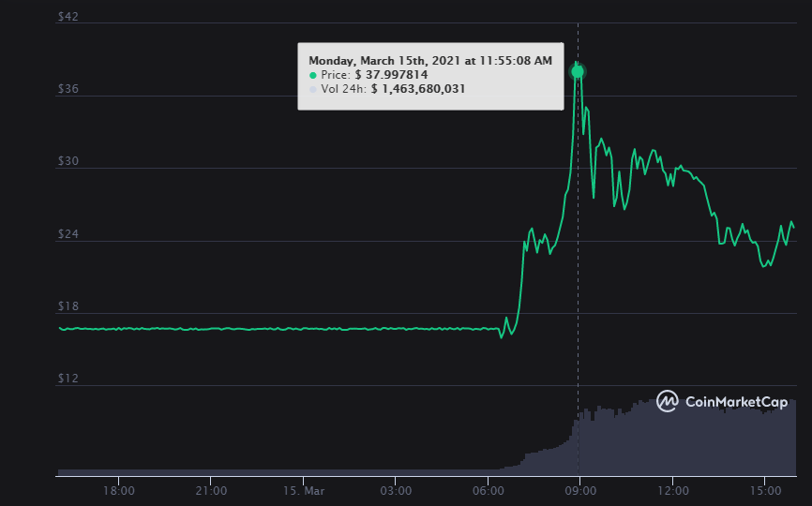Click the 03:00 time axis label

pyautogui.click(x=396, y=490)
